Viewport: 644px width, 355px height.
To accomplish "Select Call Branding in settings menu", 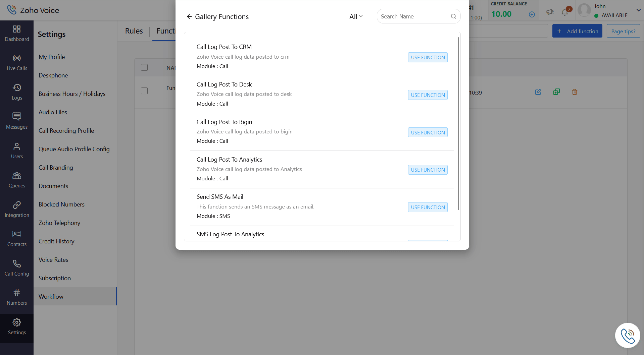I will 56,168.
